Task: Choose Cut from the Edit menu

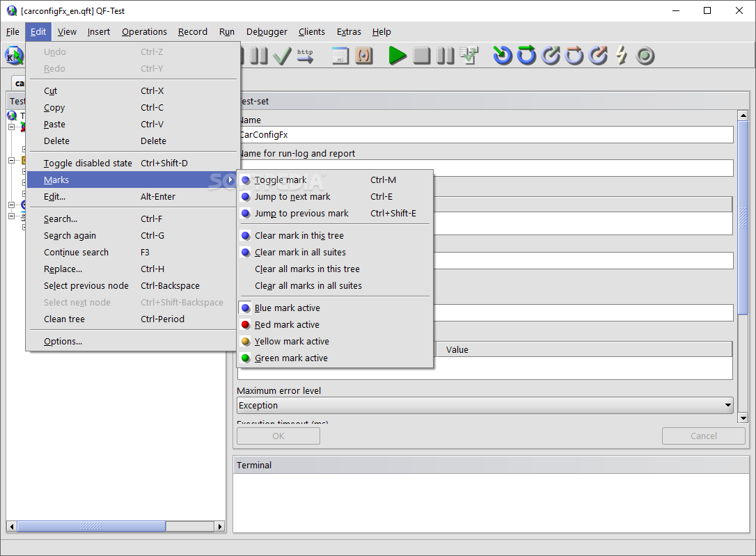Action: (132, 91)
